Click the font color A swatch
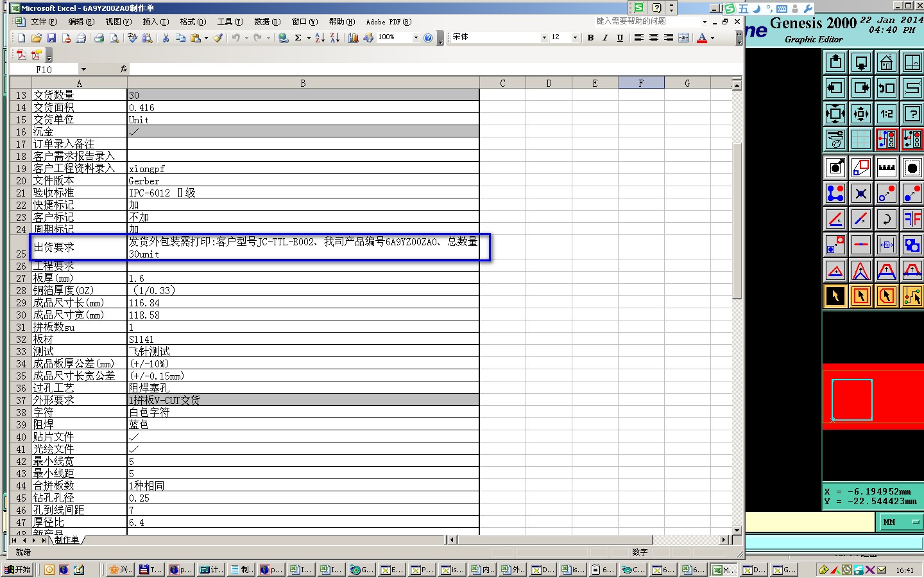 tap(702, 38)
